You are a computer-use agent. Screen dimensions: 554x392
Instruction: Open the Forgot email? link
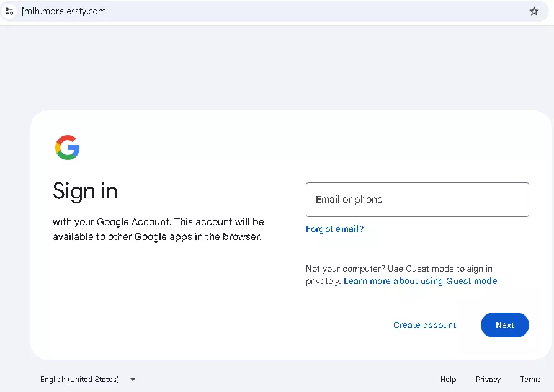pos(334,229)
